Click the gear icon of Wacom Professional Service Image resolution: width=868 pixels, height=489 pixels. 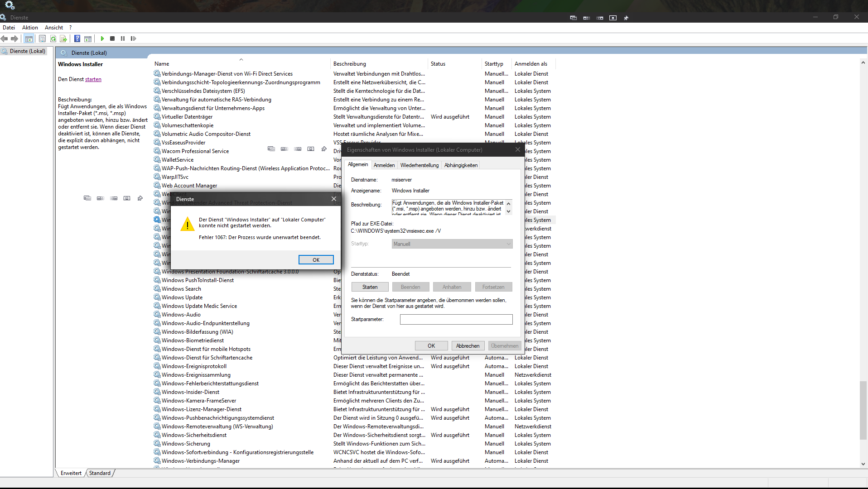tap(157, 151)
